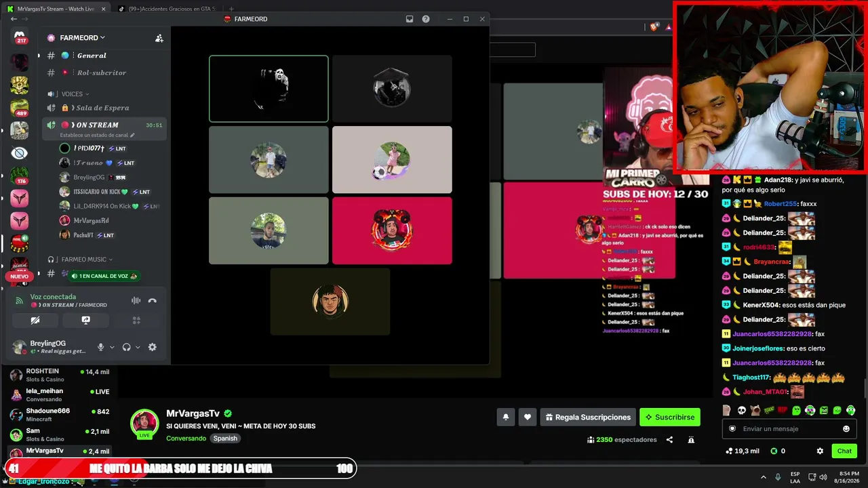This screenshot has height=488, width=868.
Task: Click the green Suscribirse button
Action: pos(670,418)
